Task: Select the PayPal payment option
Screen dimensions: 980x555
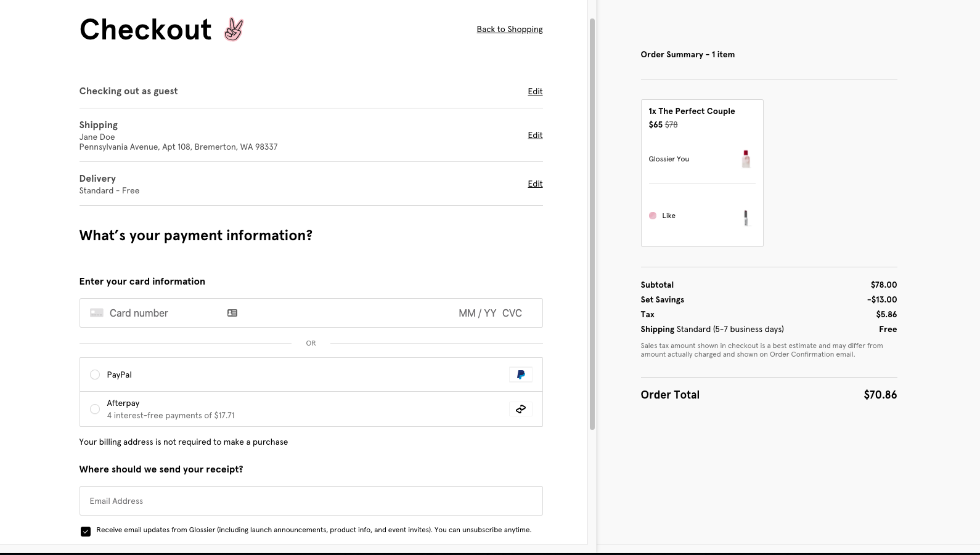Action: coord(95,375)
